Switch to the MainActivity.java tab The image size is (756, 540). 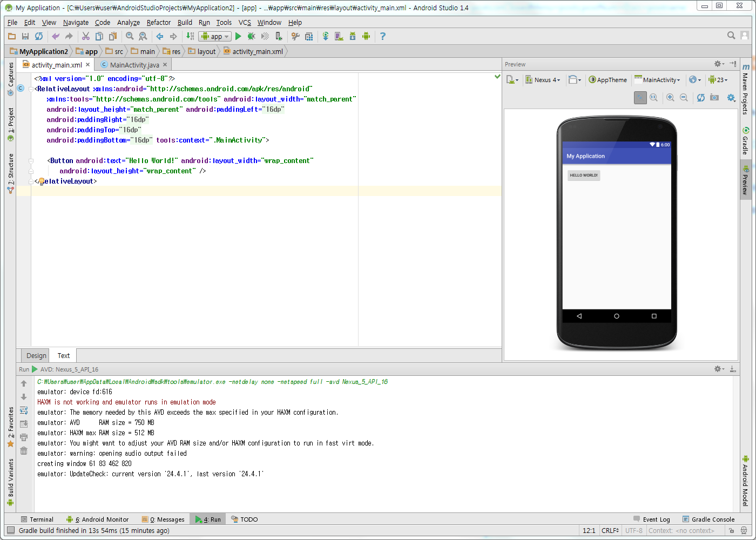134,65
